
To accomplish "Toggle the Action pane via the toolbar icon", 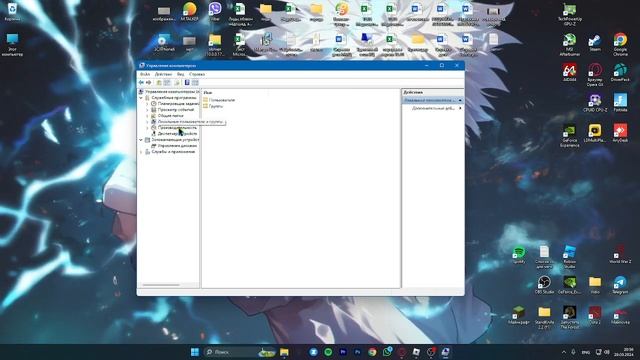I will (195, 82).
